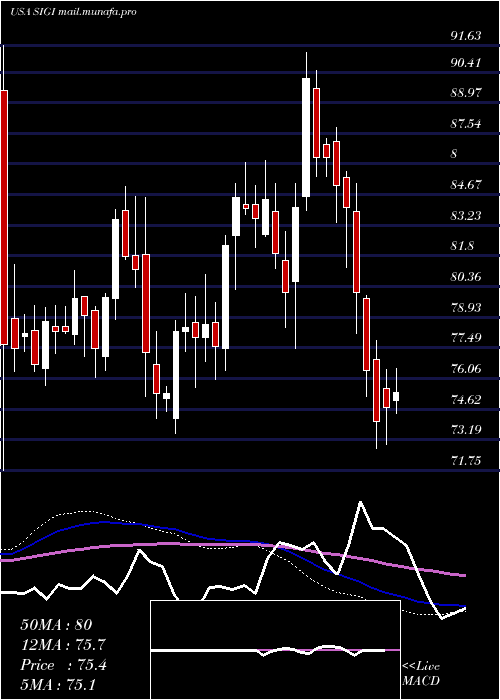500x700 pixels.
Task: Select the 77.49 price axis label
Action: click(x=466, y=338)
